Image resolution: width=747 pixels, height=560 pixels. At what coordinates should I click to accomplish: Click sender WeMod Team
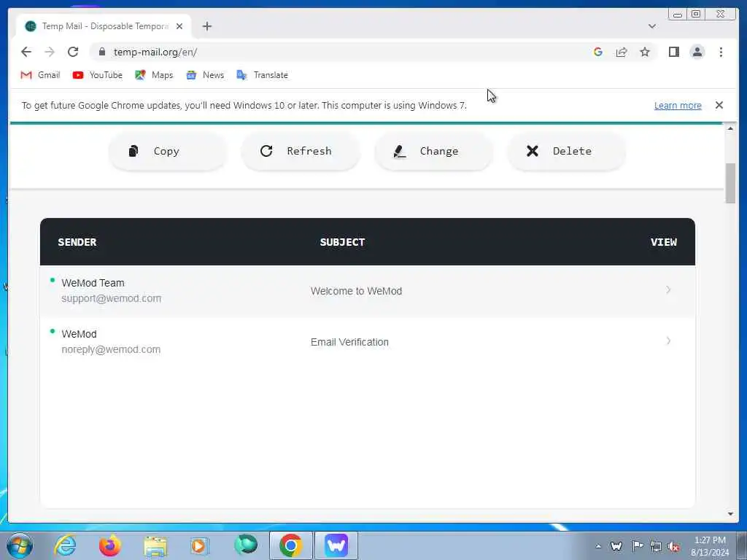click(93, 283)
